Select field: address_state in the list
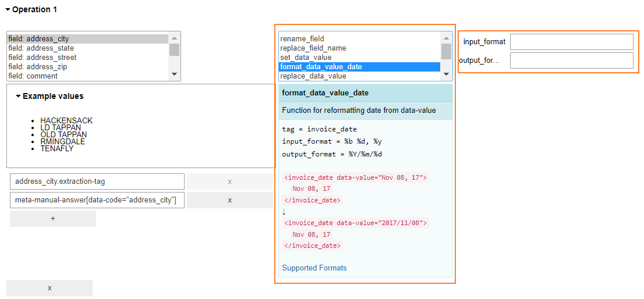644x299 pixels. (88, 48)
